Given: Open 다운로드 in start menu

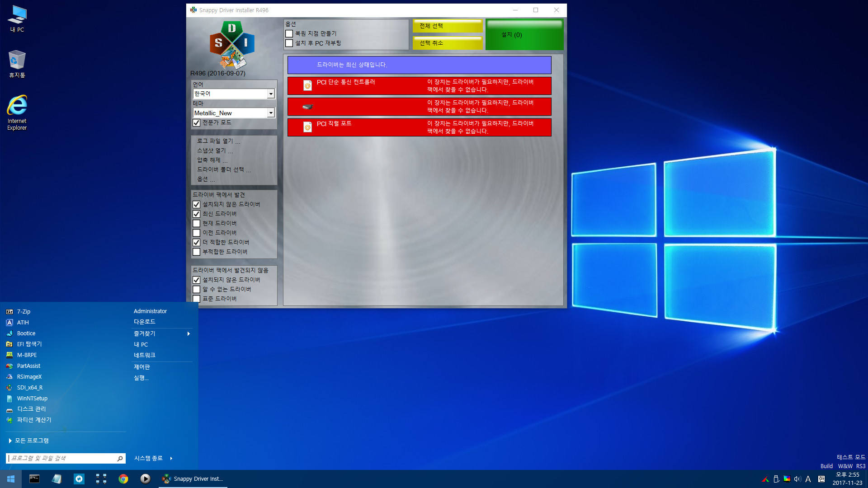Looking at the screenshot, I should pyautogui.click(x=145, y=322).
